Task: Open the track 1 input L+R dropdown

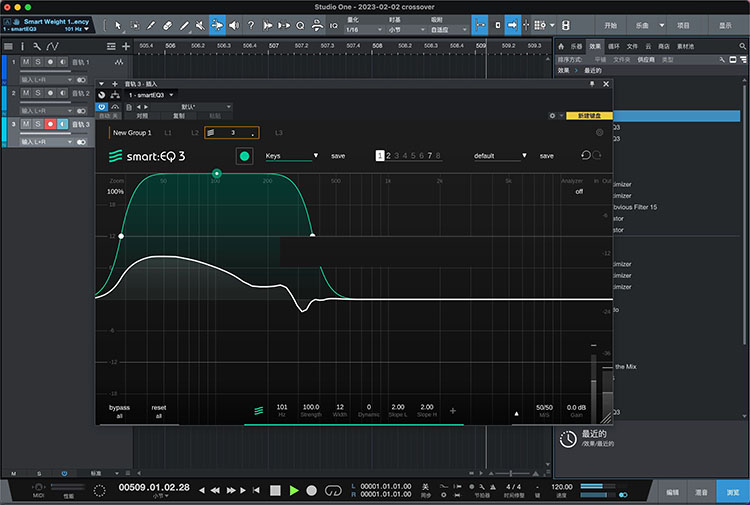Action: (46, 79)
